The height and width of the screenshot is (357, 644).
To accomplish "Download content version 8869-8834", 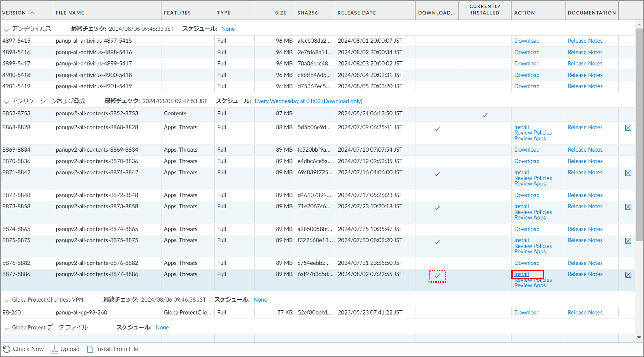I will tap(527, 150).
